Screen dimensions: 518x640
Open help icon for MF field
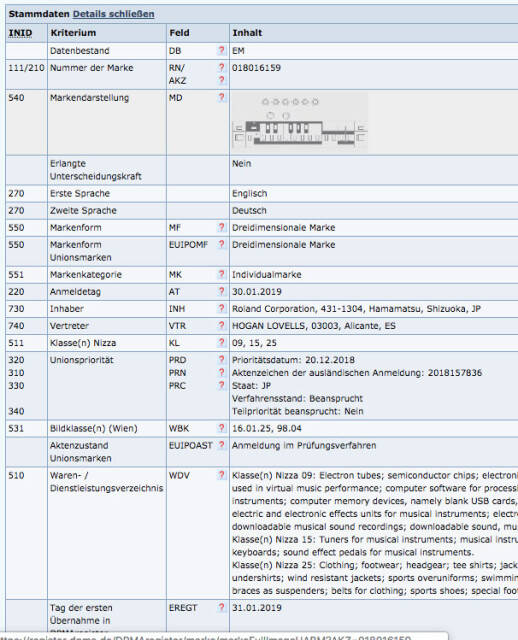pyautogui.click(x=221, y=227)
